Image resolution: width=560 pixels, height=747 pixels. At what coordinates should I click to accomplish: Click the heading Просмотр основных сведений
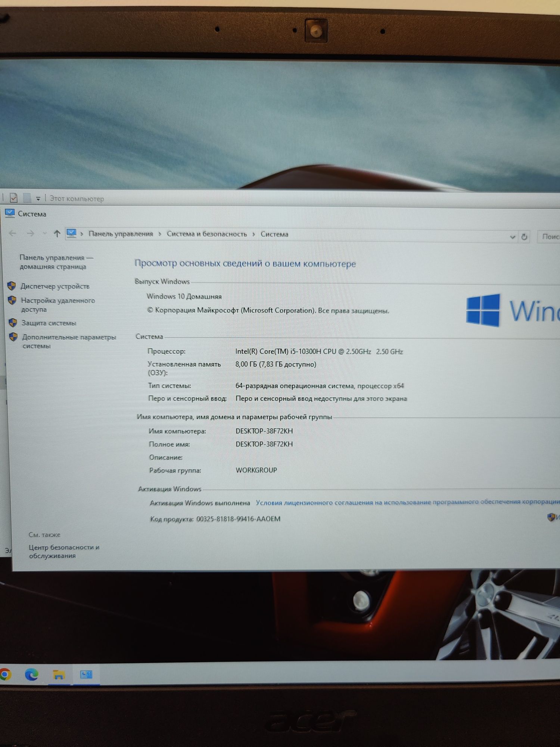coord(245,263)
